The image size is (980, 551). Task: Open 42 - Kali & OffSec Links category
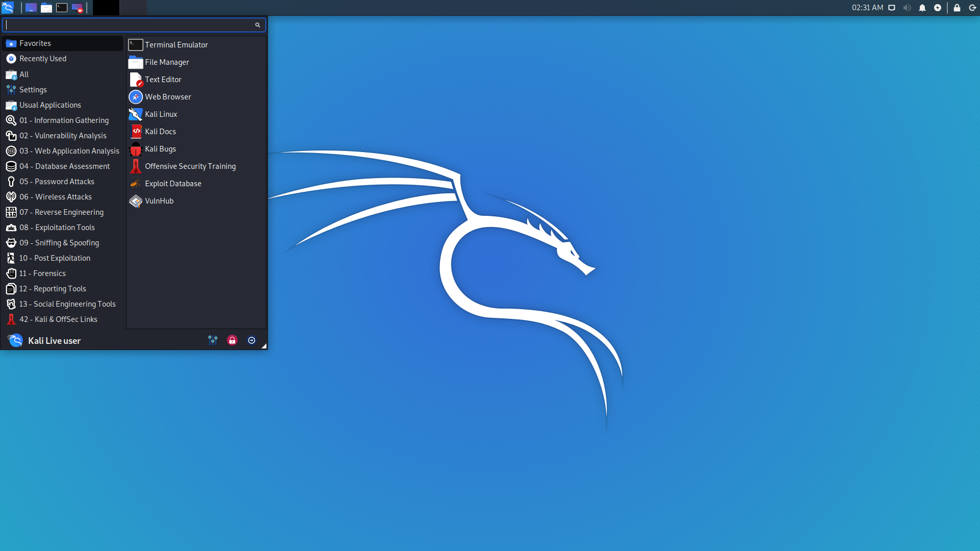tap(63, 319)
